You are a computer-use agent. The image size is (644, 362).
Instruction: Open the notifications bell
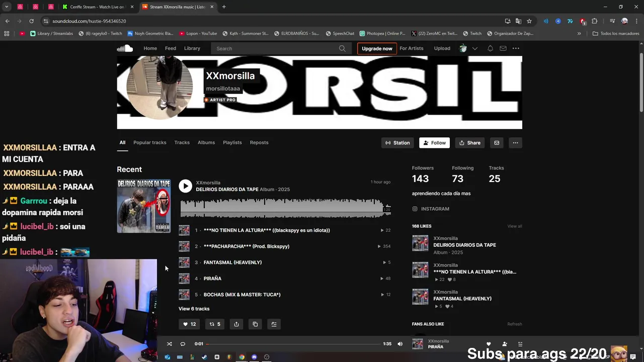click(x=490, y=48)
